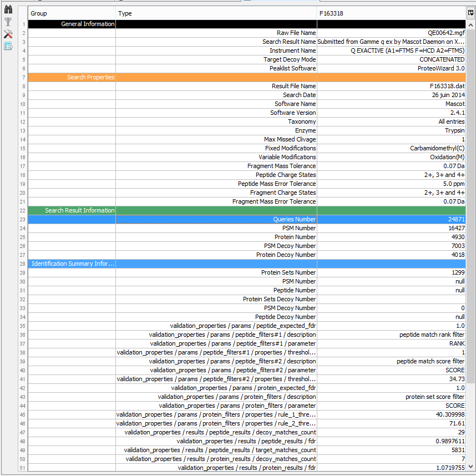Click the scrollbar up arrow

click(470, 25)
